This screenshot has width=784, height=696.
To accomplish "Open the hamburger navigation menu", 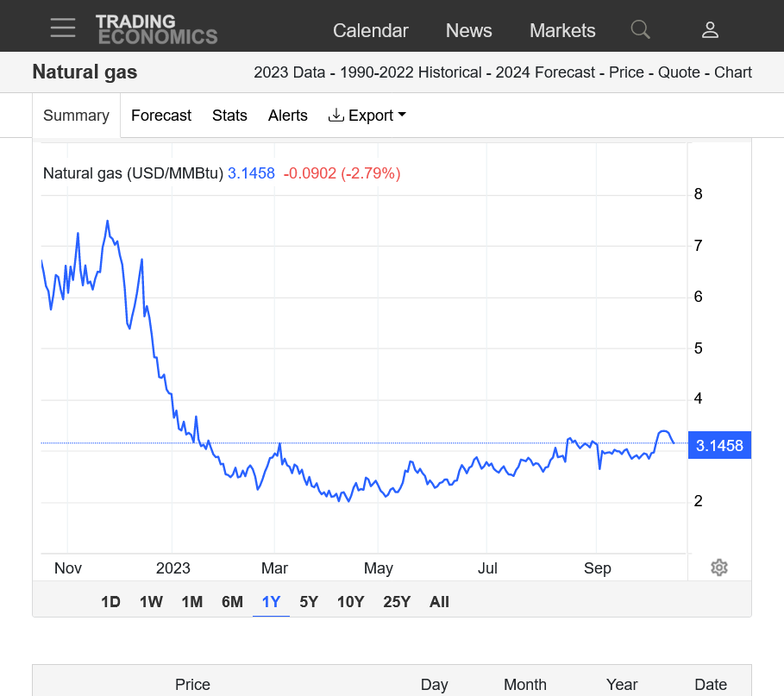I will coord(63,28).
